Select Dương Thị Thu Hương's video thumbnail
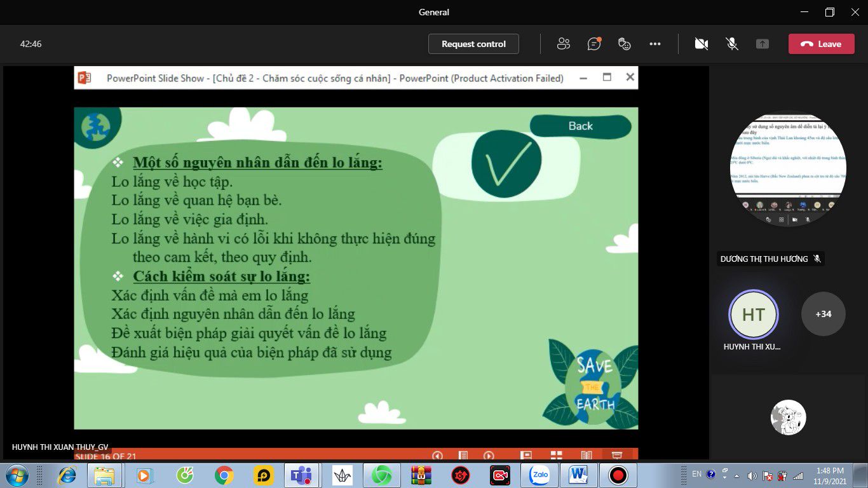The image size is (868, 488). 788,170
